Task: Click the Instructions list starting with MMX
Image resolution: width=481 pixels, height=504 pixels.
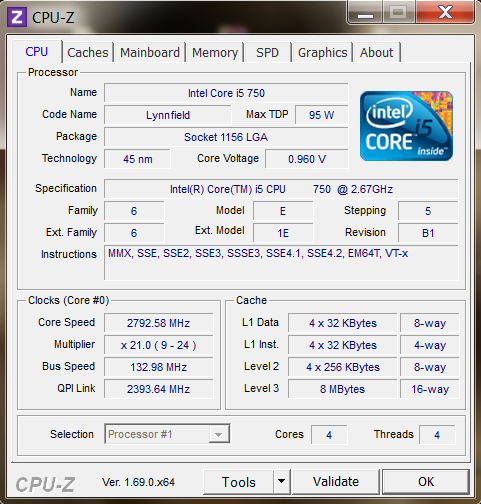Action: coord(281,263)
